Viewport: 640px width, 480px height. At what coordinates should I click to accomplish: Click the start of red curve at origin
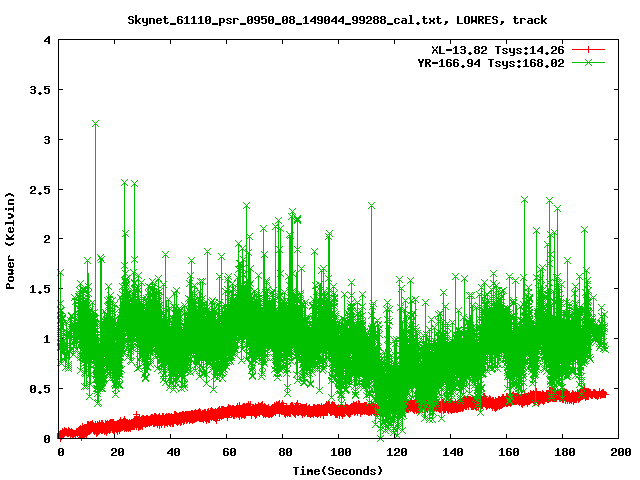point(61,435)
